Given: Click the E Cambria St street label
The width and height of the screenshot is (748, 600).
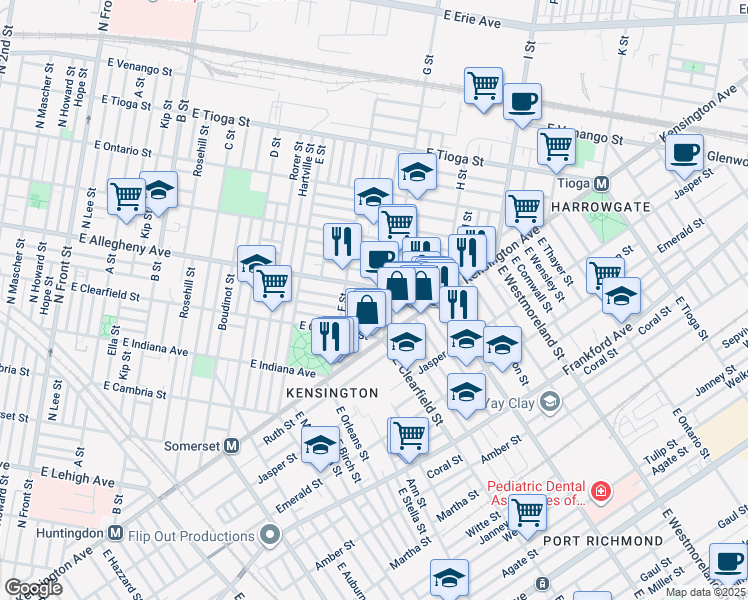Looking at the screenshot, I should tap(135, 390).
